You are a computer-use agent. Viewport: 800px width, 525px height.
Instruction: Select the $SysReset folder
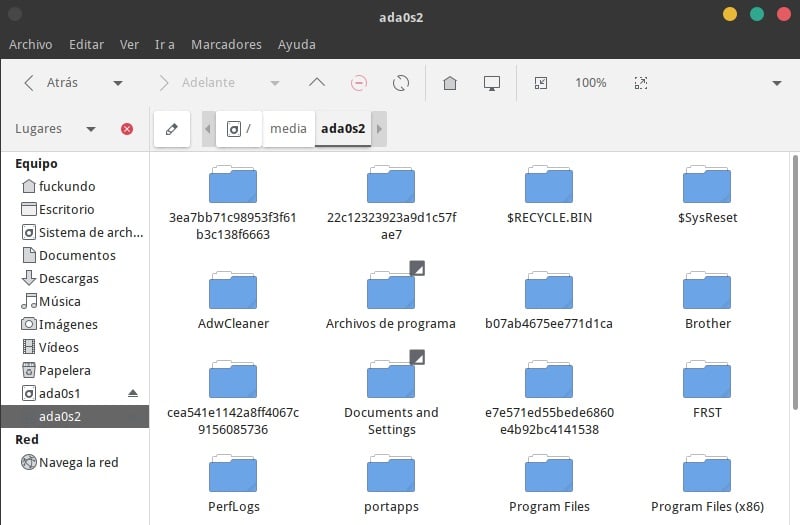[707, 195]
